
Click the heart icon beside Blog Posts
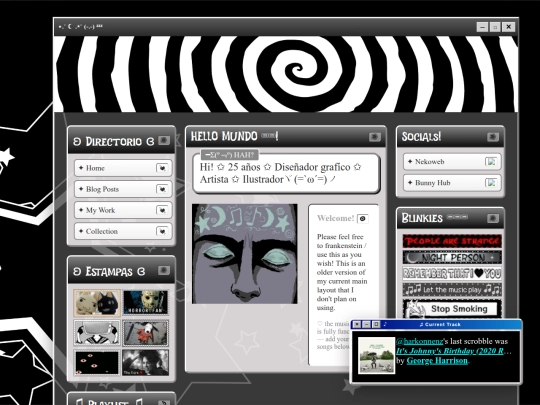tap(162, 189)
